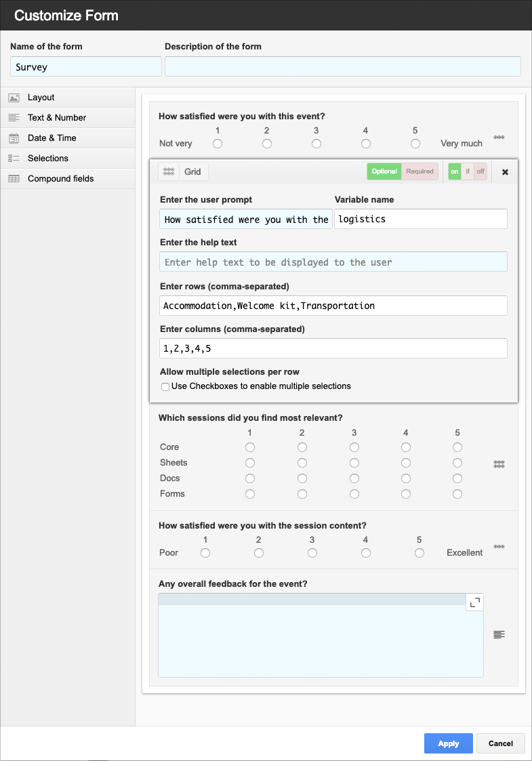
Task: Click the Date & Time calendar icon
Action: (14, 138)
